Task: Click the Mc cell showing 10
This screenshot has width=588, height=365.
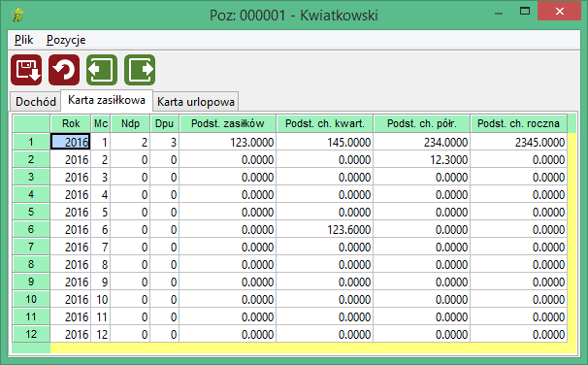Action: click(101, 299)
